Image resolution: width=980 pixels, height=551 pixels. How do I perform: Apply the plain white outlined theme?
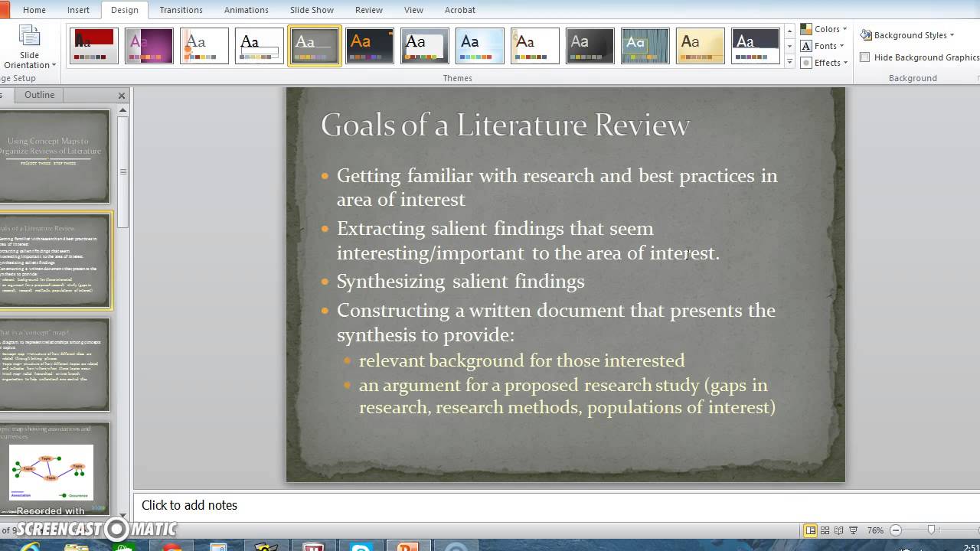pos(260,46)
